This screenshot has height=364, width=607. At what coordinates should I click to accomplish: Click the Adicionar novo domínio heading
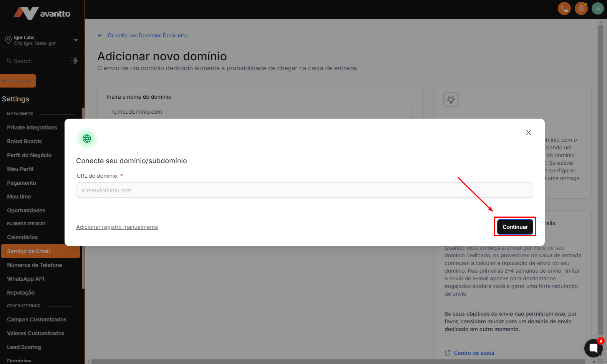pos(162,56)
